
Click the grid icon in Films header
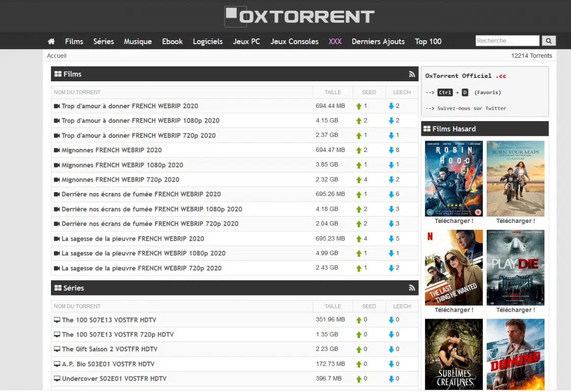click(58, 74)
